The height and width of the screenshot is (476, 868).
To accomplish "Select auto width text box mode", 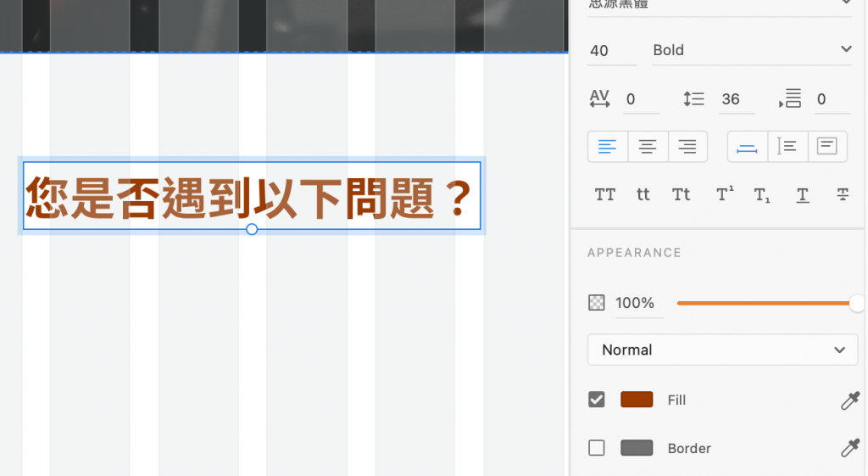I will pos(748,147).
